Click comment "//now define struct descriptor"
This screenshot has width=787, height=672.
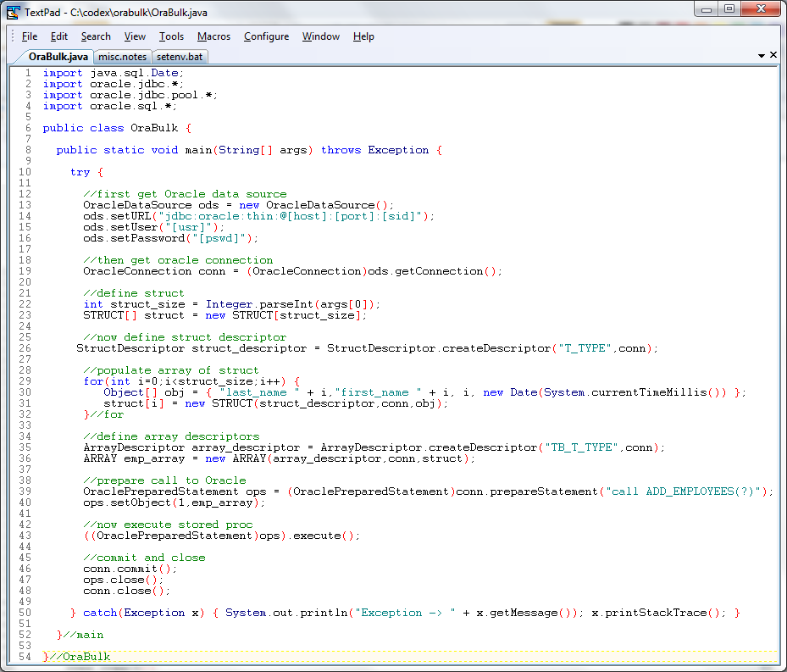pyautogui.click(x=186, y=338)
